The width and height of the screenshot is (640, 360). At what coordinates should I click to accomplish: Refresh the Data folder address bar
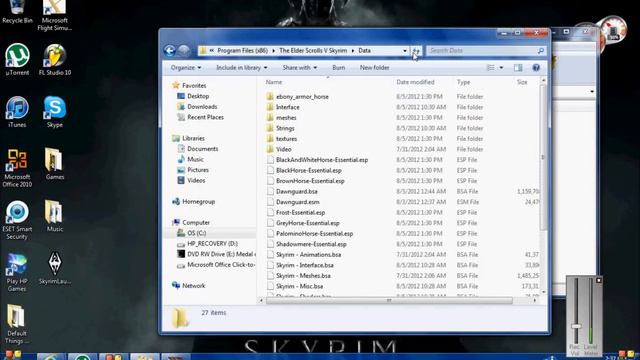pos(416,51)
